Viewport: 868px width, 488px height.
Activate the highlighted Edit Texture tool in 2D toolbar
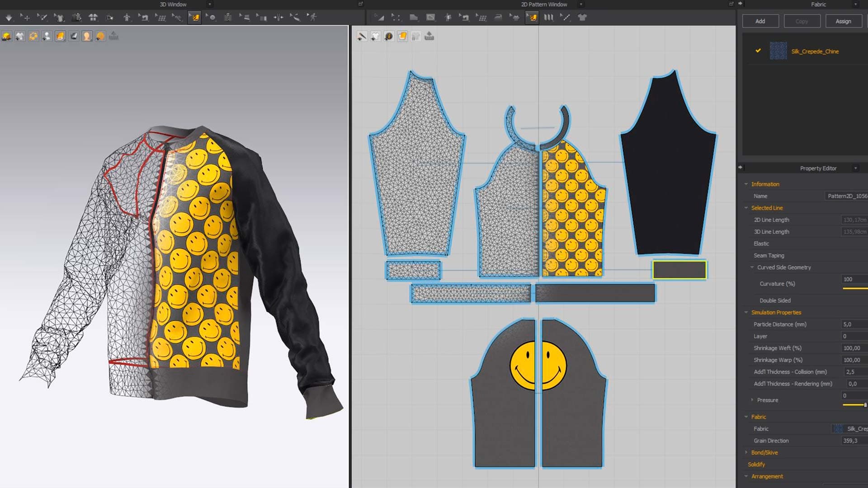pos(532,18)
